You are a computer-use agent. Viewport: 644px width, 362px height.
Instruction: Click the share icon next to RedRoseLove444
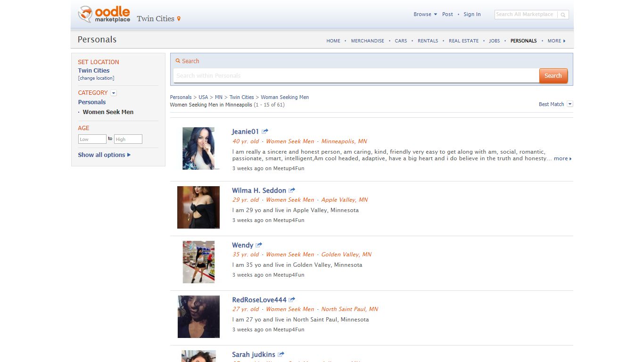(x=292, y=300)
